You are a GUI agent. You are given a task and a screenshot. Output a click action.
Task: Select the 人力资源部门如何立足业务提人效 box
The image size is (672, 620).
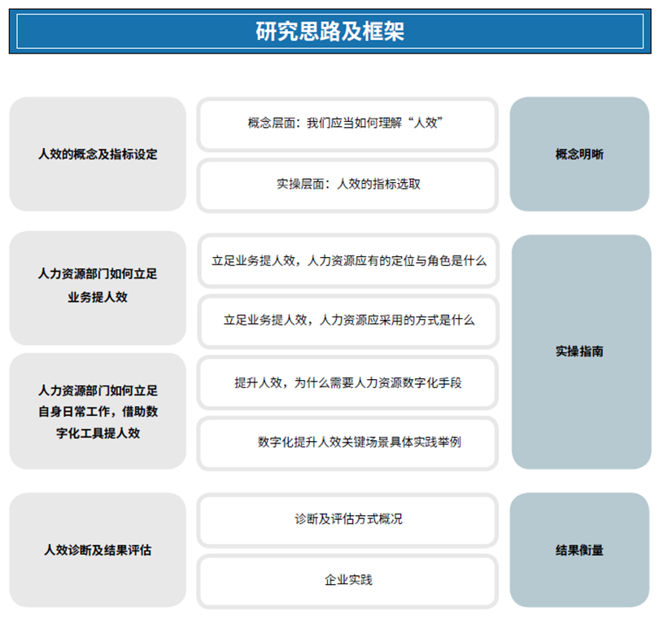pos(98,286)
